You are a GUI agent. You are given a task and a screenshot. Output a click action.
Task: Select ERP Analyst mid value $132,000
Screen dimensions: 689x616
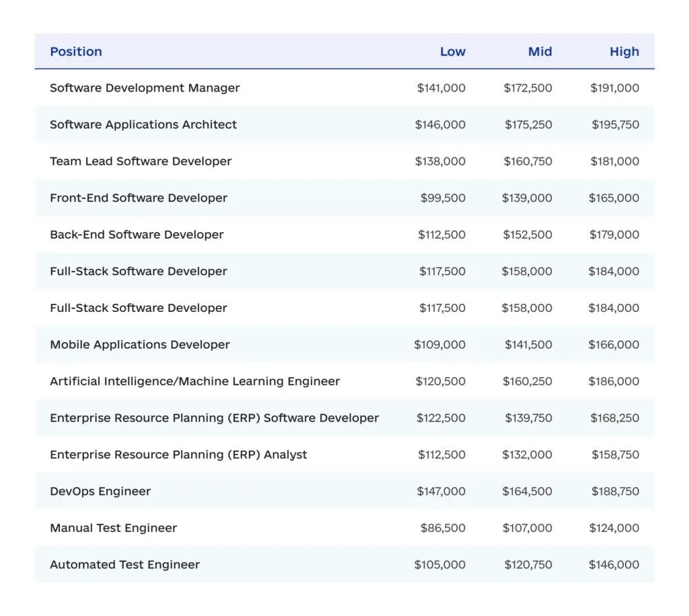528,455
